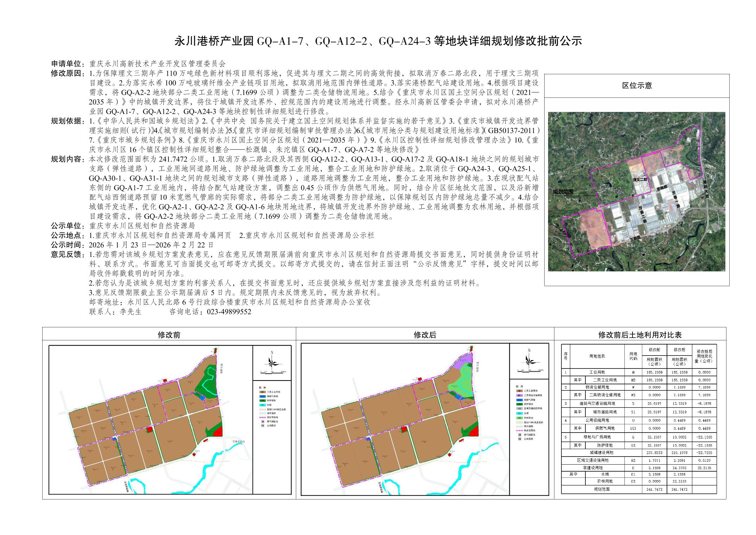Click the 公共厕所 symbol in 修改前 legend
756x535 pixels.
pos(263,426)
